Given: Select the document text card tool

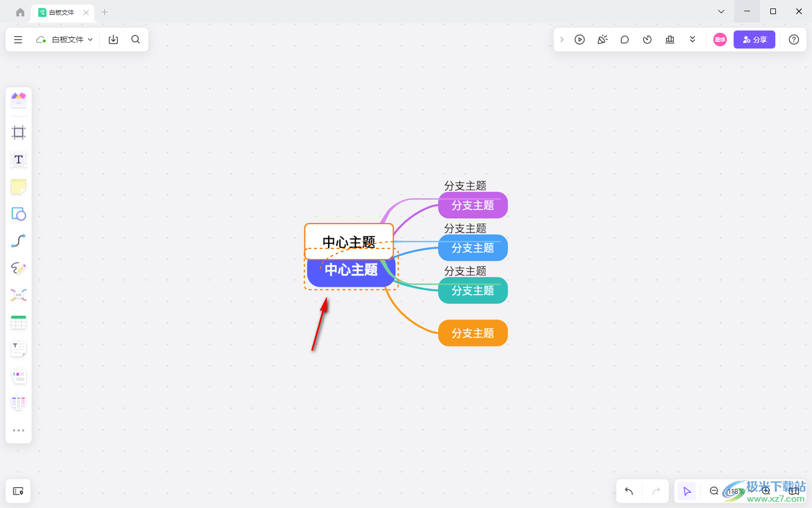Looking at the screenshot, I should (x=19, y=349).
